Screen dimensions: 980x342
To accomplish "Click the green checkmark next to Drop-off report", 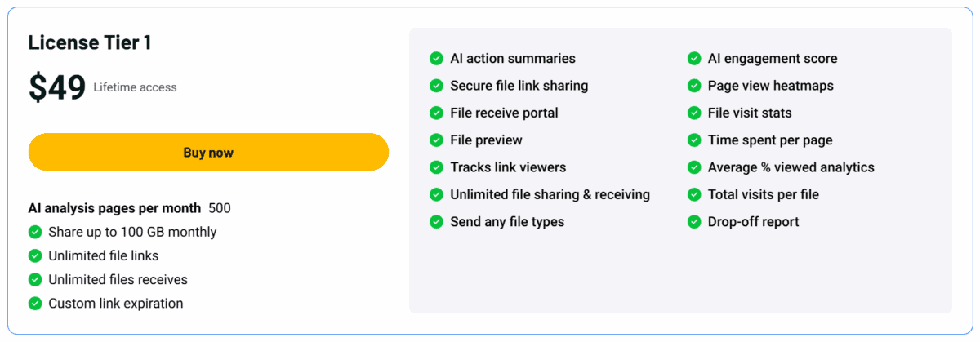I will tap(694, 222).
